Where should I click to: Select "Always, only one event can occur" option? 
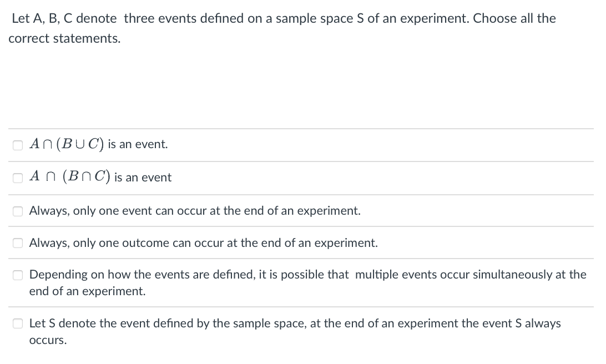[18, 210]
